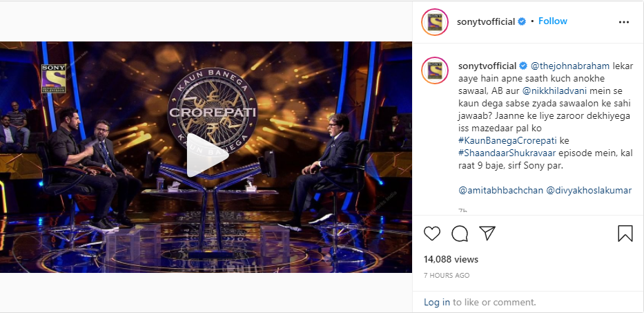The width and height of the screenshot is (644, 313).
Task: Open sonytvofficial profile picture in header
Action: tap(435, 22)
